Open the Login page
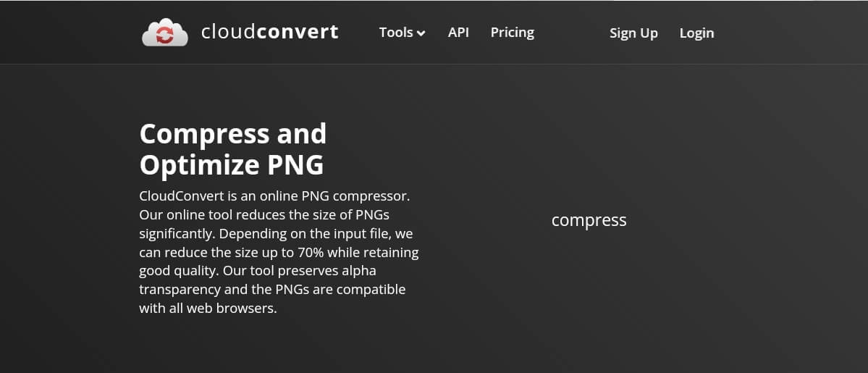The height and width of the screenshot is (373, 868). coord(696,33)
